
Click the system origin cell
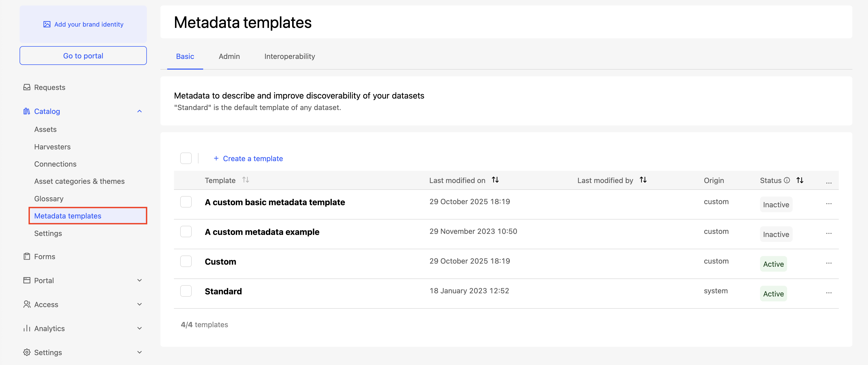point(715,291)
